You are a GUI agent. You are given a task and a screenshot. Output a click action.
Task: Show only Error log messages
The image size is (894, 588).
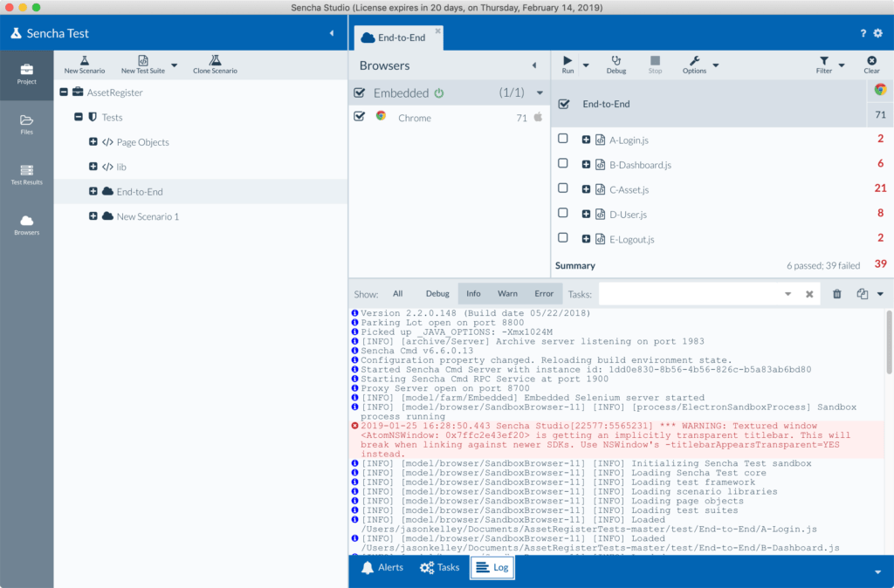point(540,294)
